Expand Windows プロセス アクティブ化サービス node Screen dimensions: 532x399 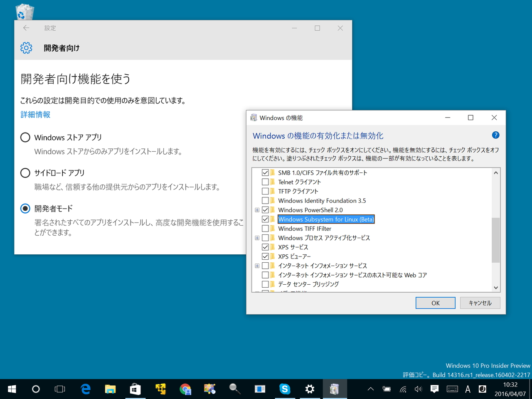pyautogui.click(x=257, y=238)
